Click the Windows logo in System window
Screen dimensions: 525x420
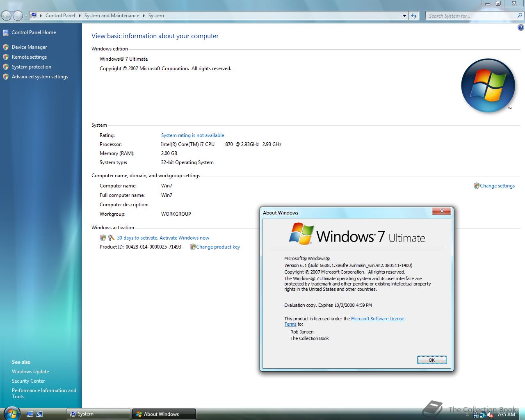(x=488, y=86)
